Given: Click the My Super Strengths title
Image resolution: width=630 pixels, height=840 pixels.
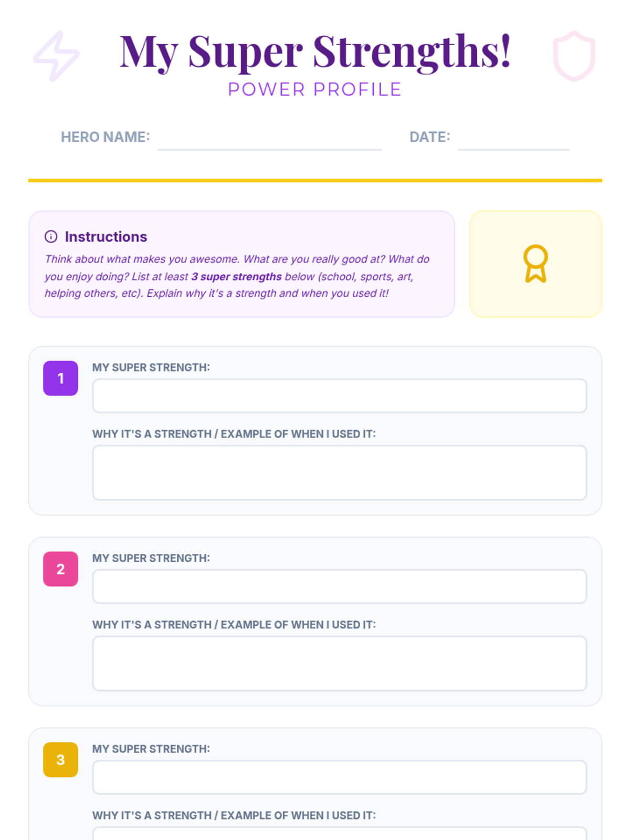Looking at the screenshot, I should (x=315, y=51).
